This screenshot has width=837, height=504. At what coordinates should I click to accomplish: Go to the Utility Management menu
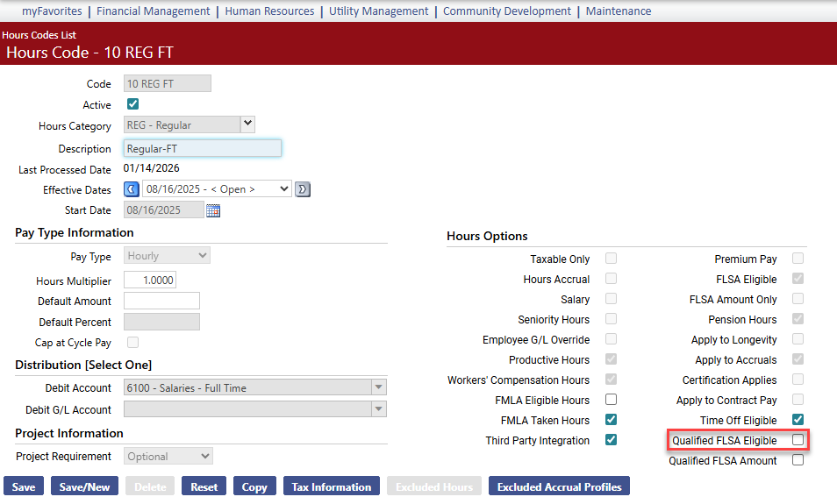(378, 11)
